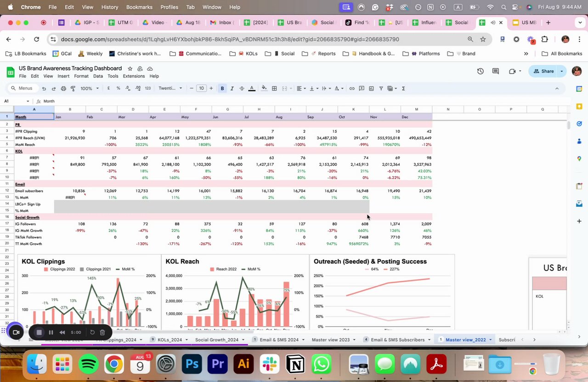The image size is (588, 382).
Task: Move the document using folder icon
Action: (140, 68)
